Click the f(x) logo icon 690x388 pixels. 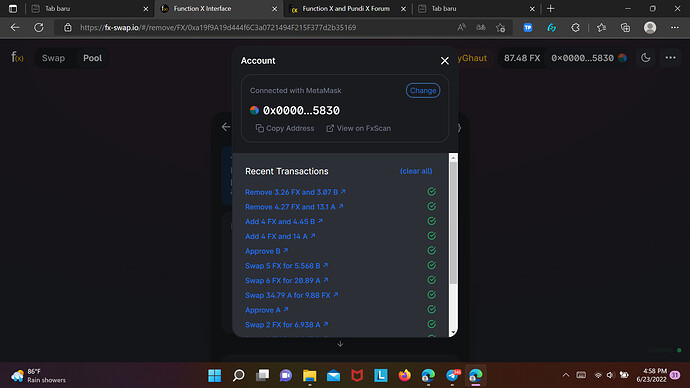coord(17,58)
